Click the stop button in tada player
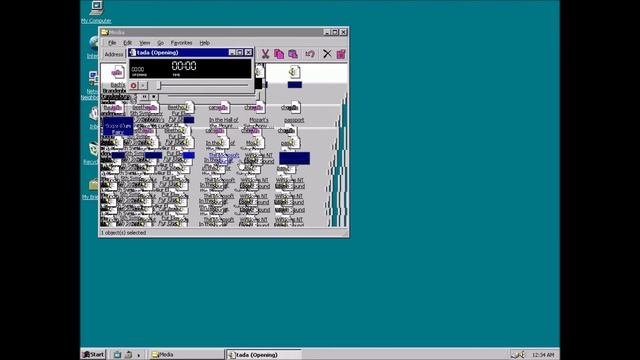 [x=143, y=86]
